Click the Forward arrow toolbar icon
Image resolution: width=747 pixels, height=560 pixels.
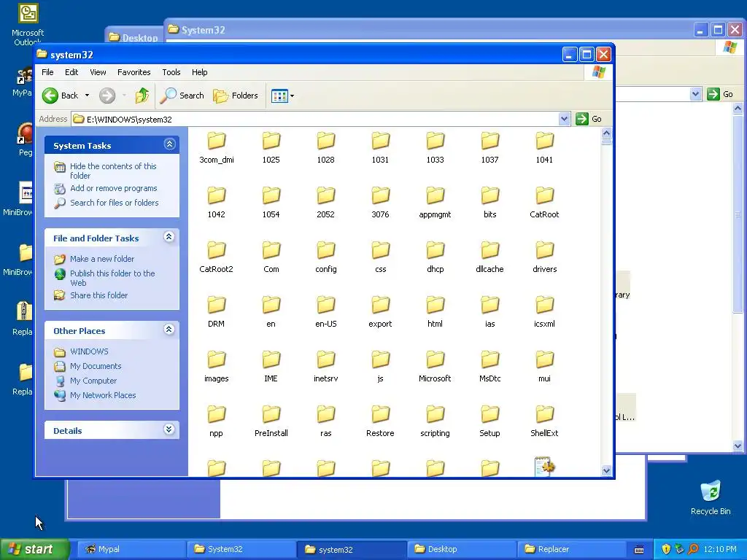click(107, 96)
